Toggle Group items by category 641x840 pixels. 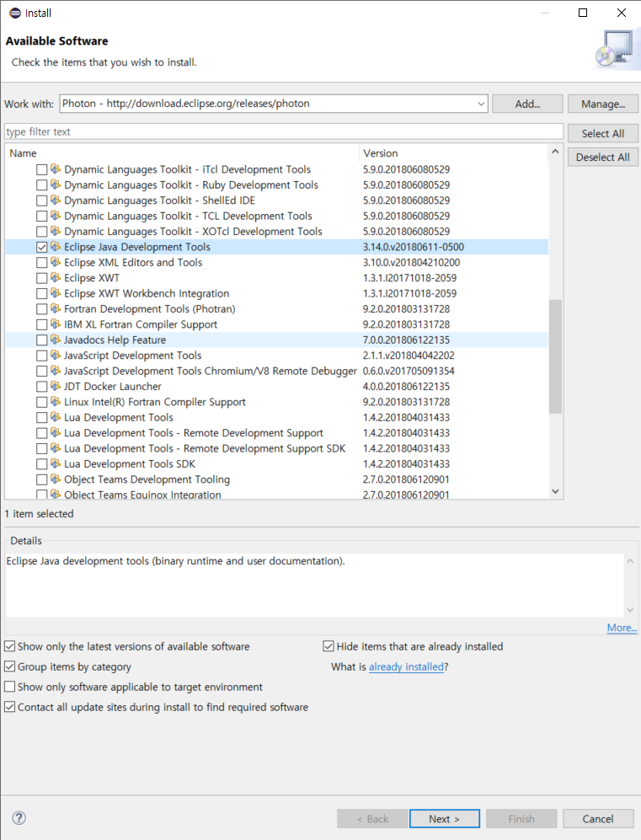9,667
